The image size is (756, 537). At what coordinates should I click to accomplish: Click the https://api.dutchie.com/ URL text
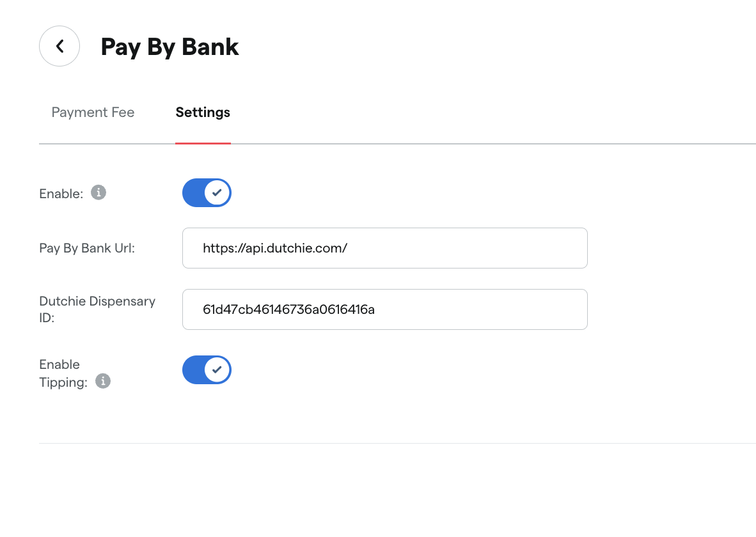275,248
